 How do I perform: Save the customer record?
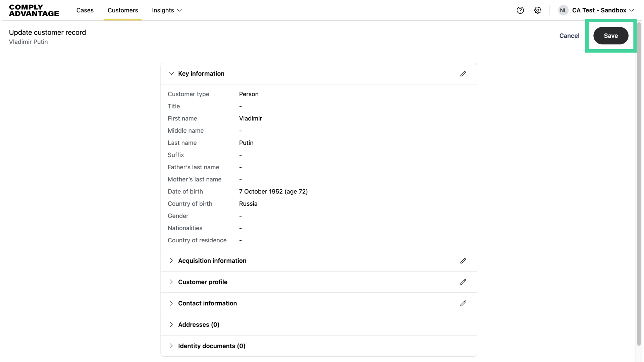[x=611, y=36]
